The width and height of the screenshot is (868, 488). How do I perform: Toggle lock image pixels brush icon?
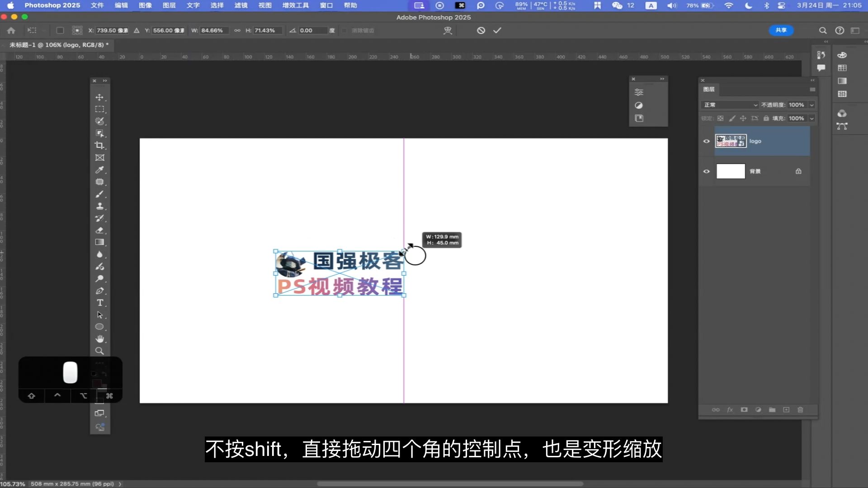pos(732,118)
